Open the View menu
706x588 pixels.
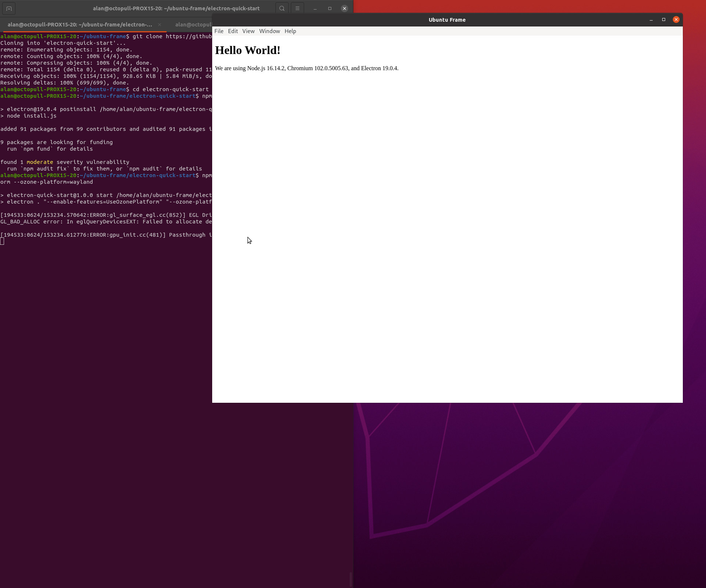click(x=248, y=31)
